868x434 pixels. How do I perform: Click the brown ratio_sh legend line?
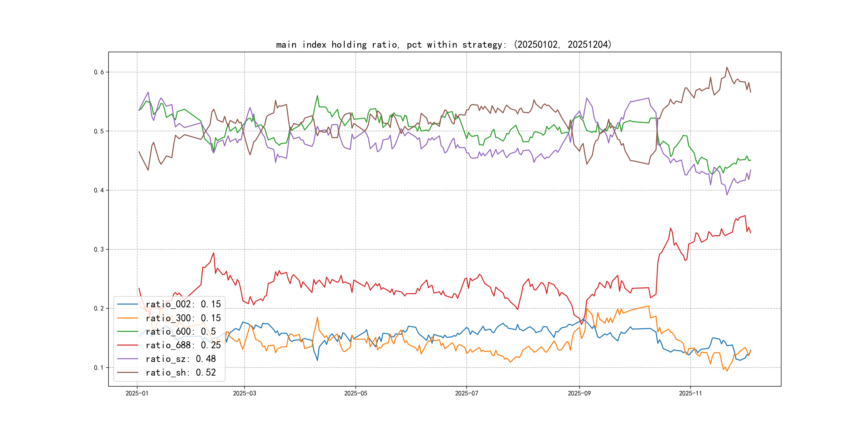(127, 372)
